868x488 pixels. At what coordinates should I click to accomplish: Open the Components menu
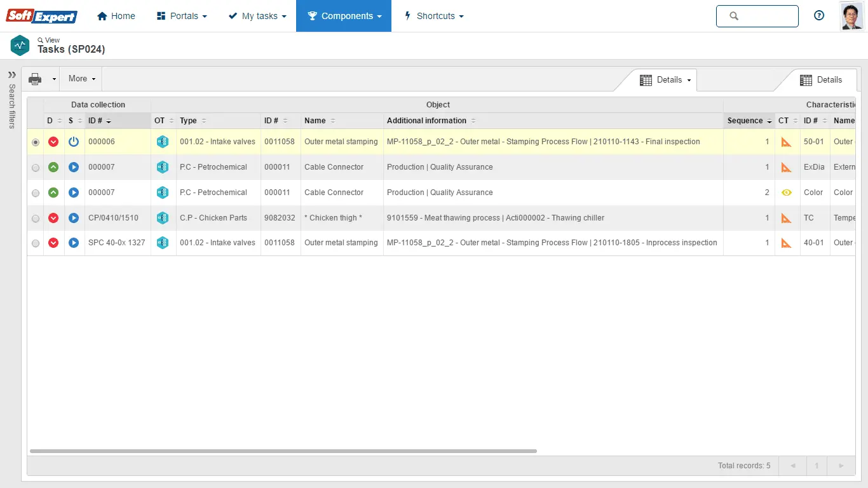pyautogui.click(x=343, y=16)
